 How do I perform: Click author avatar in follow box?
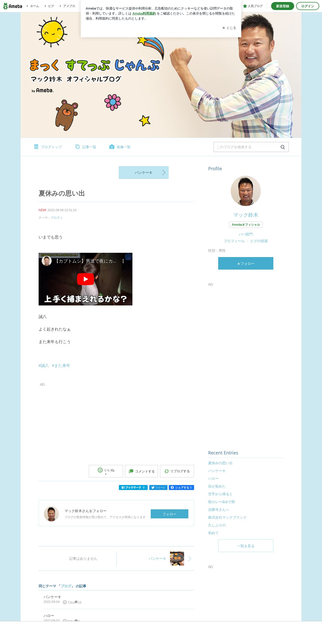coord(51,514)
